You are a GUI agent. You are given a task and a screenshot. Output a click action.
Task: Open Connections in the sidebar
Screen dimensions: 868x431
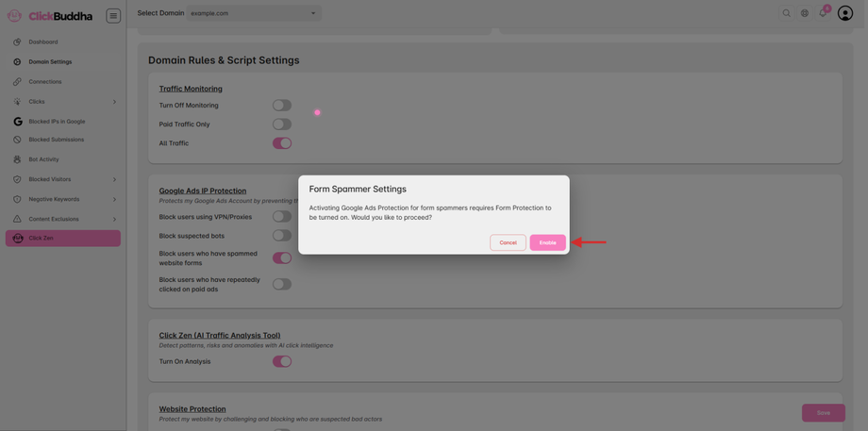click(45, 82)
